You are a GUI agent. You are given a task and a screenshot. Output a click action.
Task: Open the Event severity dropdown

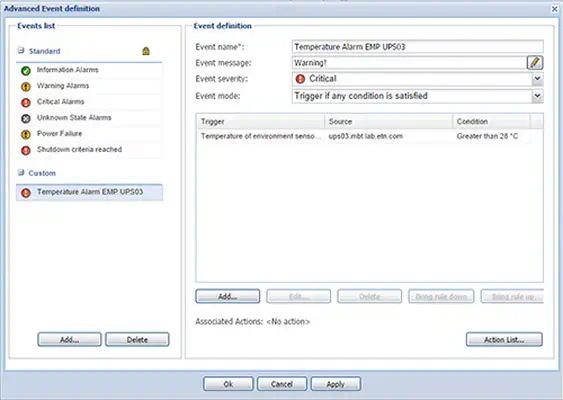537,79
